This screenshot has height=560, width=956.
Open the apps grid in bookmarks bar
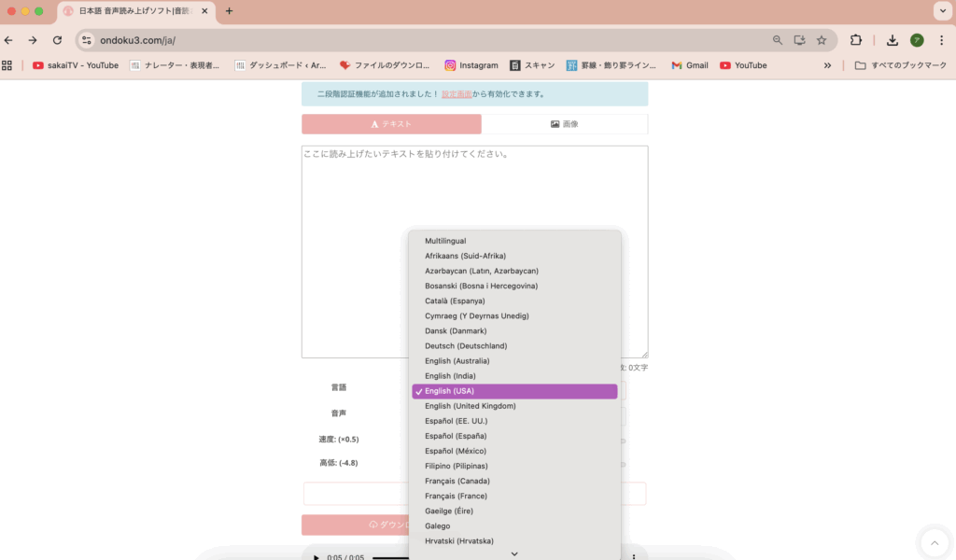coord(7,65)
